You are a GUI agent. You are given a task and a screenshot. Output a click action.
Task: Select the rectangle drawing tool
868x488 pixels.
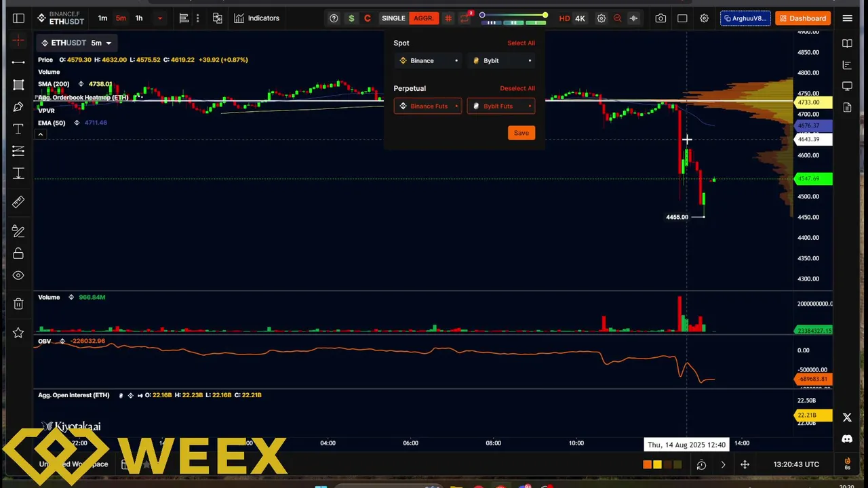18,84
